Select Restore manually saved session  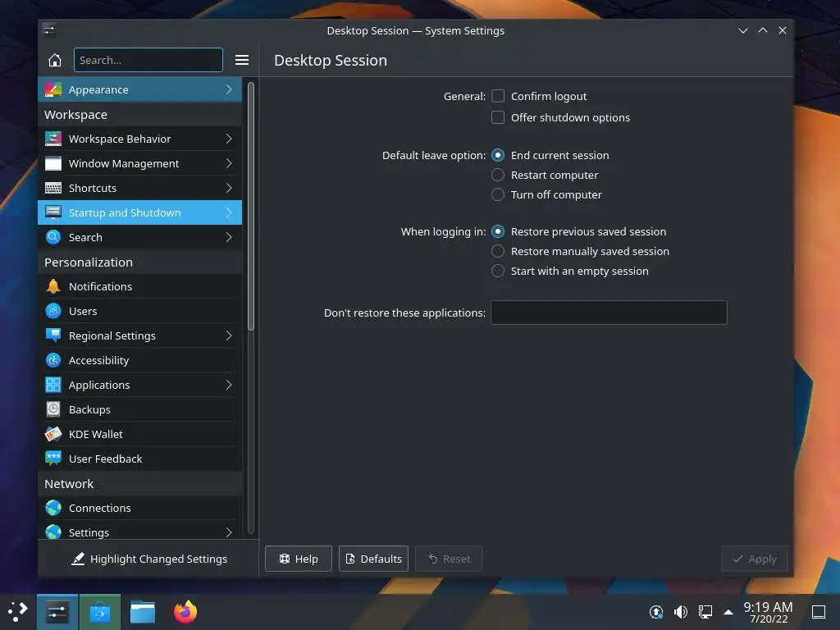(x=498, y=251)
